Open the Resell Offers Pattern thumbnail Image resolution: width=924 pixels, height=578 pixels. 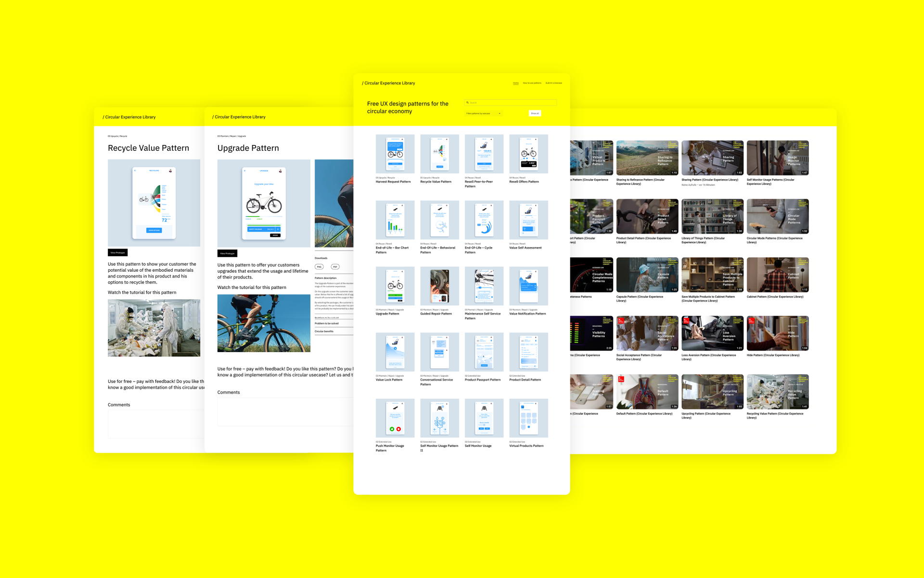[528, 154]
